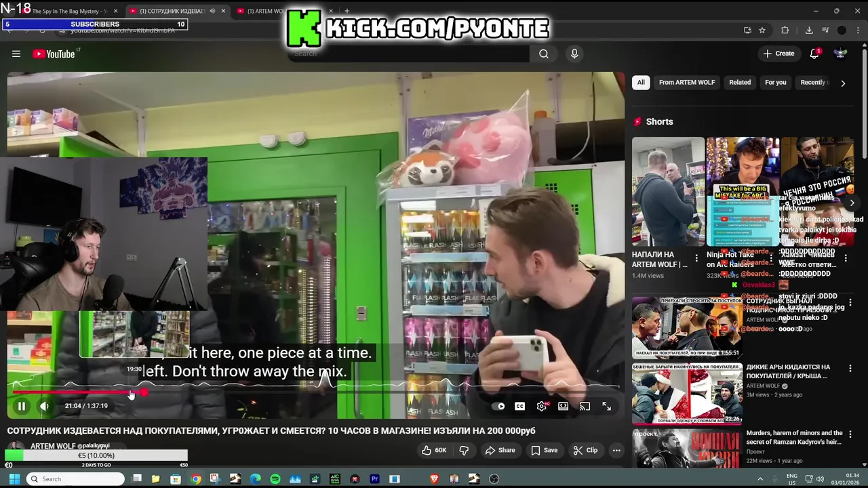Open options for the НАПАЛИ НА ARTEM WOLF Short
868x488 pixels.
(x=696, y=258)
